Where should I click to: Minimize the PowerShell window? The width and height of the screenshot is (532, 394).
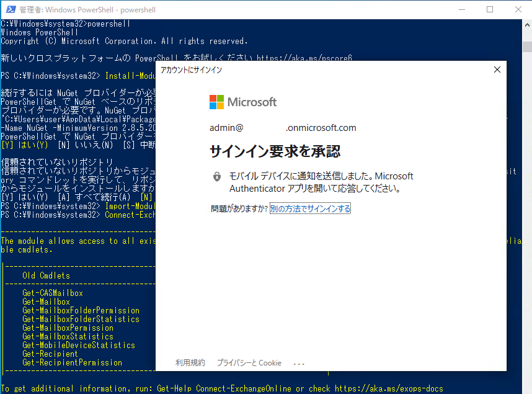(462, 9)
